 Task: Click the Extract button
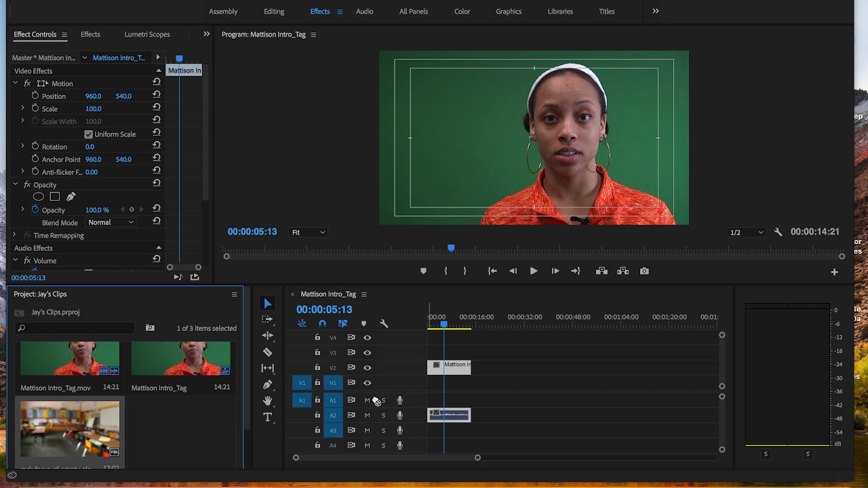point(623,271)
